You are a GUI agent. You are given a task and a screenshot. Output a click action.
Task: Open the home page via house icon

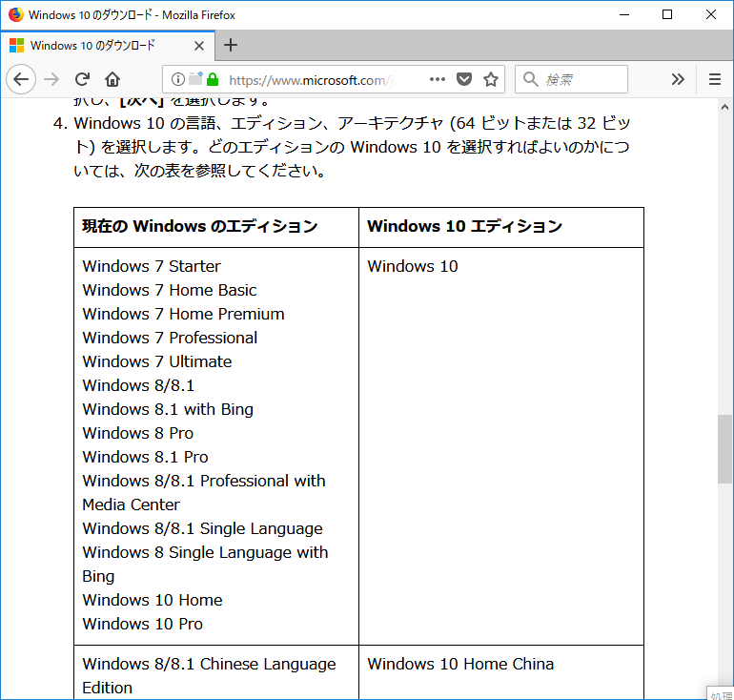(x=112, y=79)
